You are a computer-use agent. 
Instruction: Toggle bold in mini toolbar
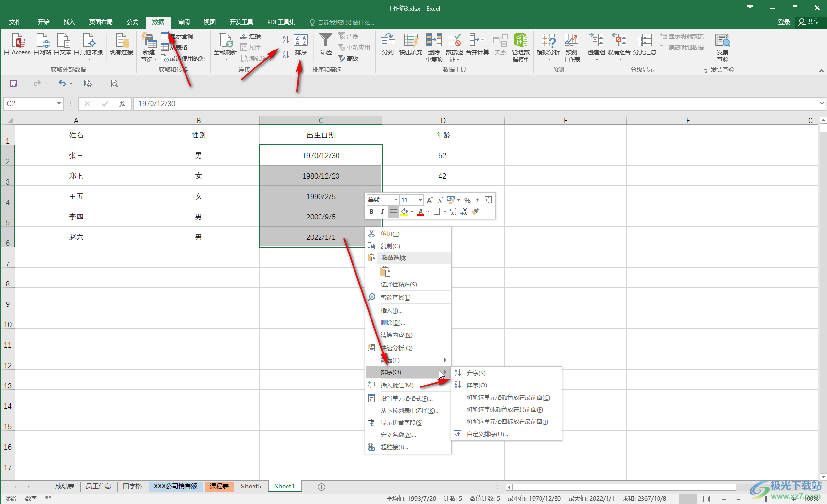click(371, 212)
